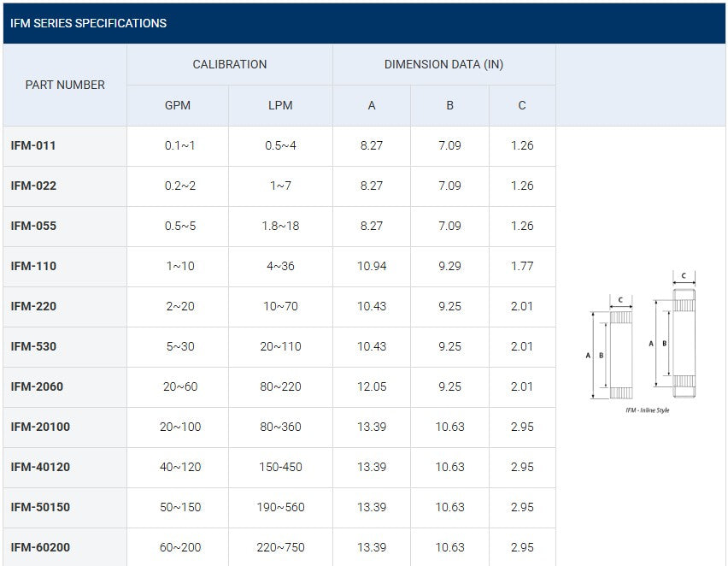
Task: Click LPM value 1~7
Action: coord(280,186)
